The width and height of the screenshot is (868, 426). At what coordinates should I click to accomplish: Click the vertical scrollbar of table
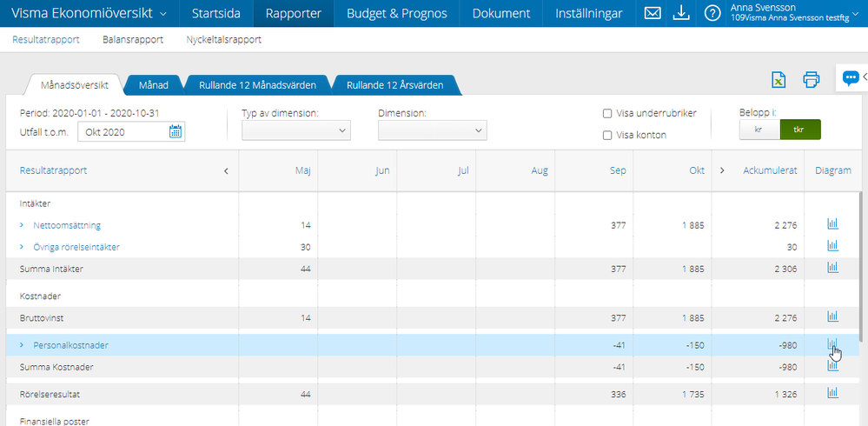click(861, 261)
